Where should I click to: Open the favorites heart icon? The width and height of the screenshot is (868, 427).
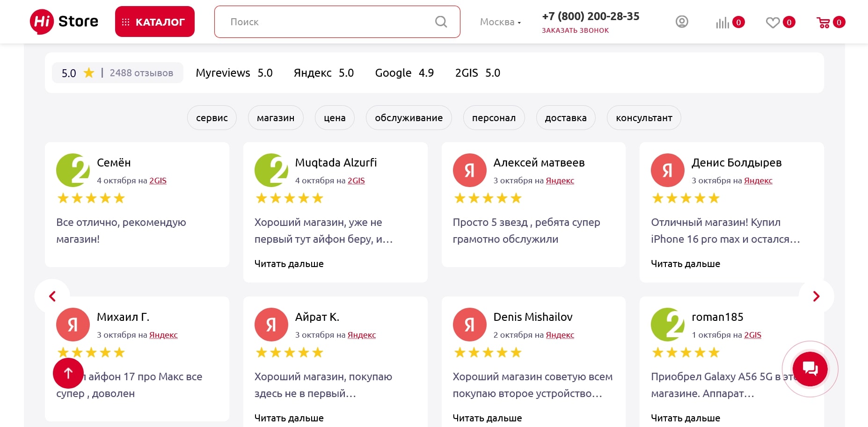pyautogui.click(x=773, y=22)
